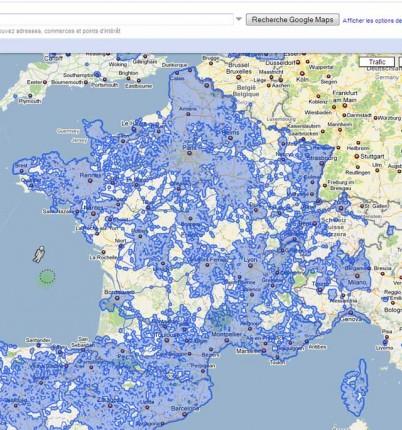Click the Toulouse city marker dot

point(167,340)
